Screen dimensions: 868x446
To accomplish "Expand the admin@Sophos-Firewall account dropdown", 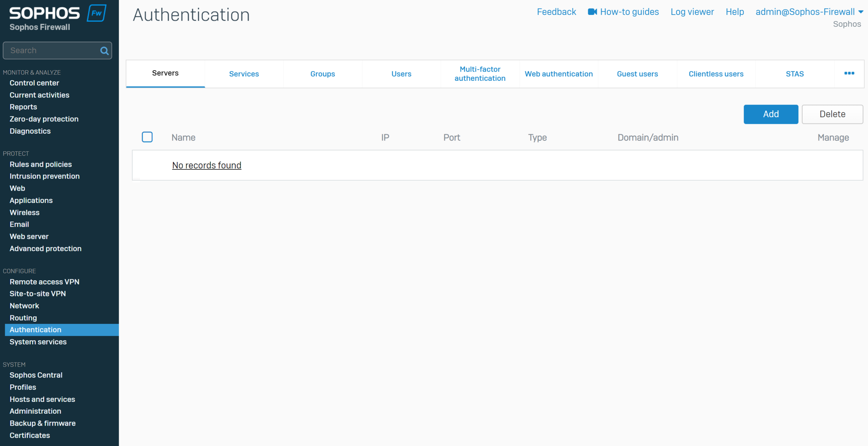I will click(861, 12).
